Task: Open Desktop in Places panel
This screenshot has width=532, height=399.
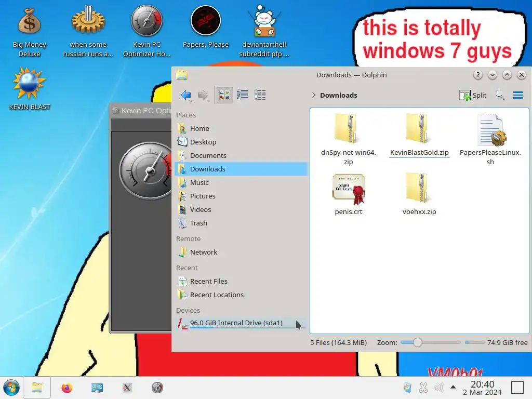Action: pyautogui.click(x=241, y=142)
